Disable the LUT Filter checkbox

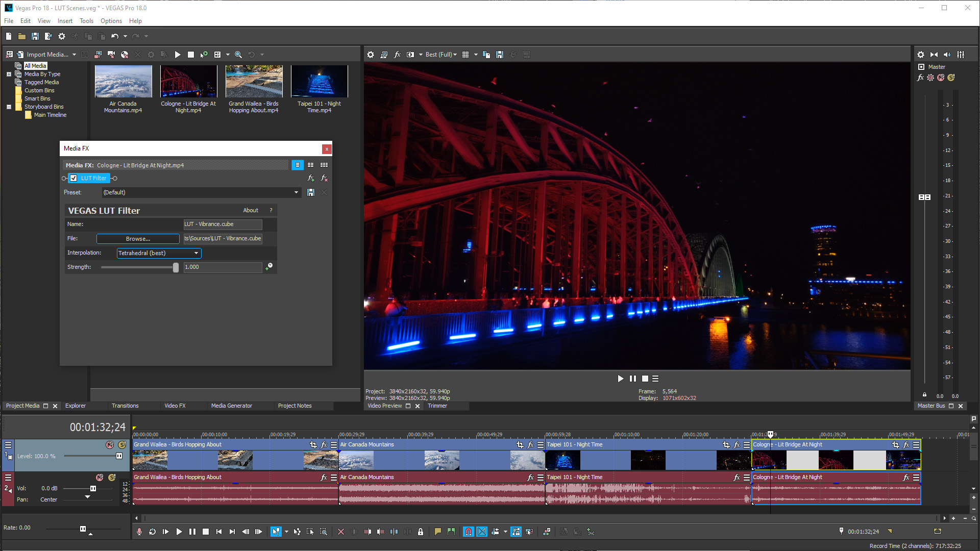coord(73,178)
